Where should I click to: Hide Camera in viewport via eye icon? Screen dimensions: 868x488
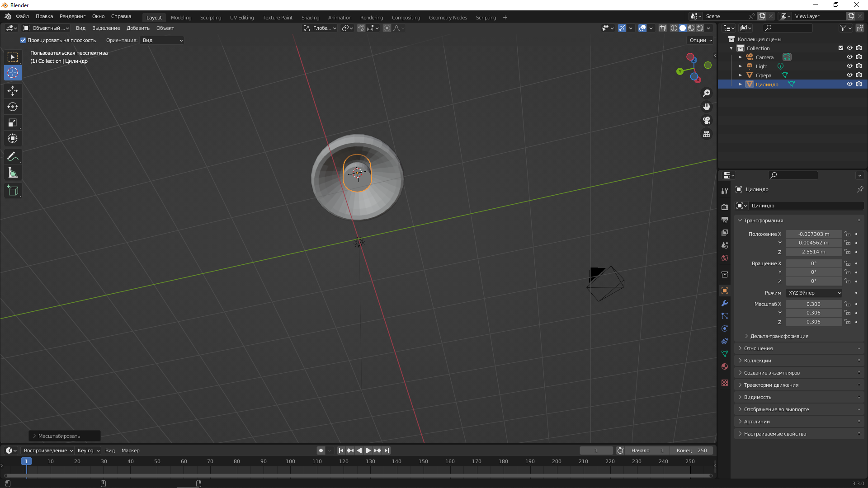coord(849,57)
